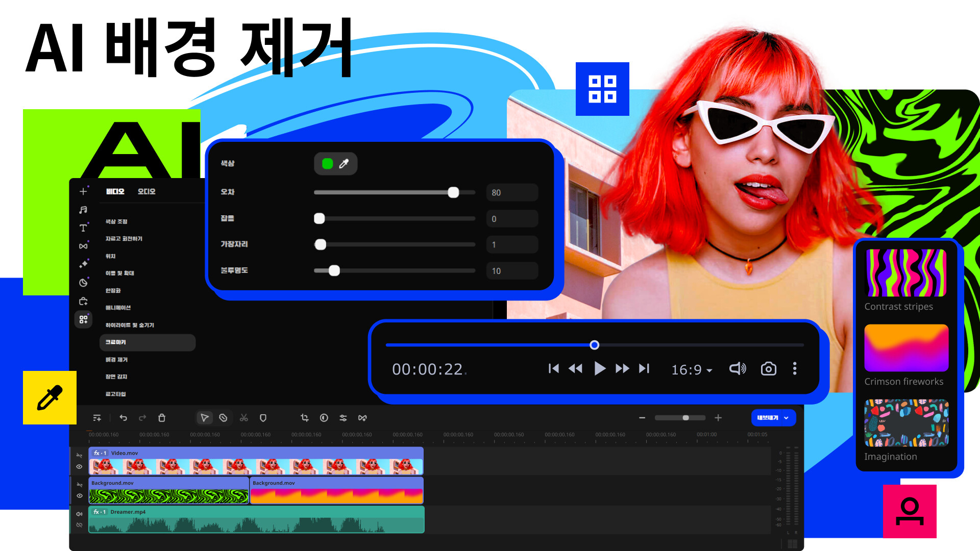Click the pink person silhouette tile
This screenshot has width=980, height=551.
[x=910, y=511]
